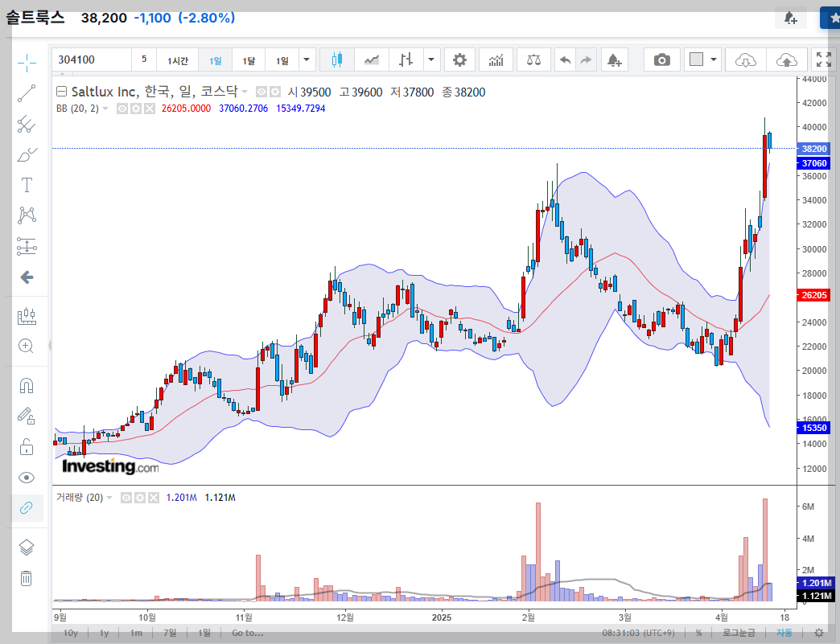This screenshot has width=840, height=644.
Task: Open the indicators dialog
Action: [496, 59]
